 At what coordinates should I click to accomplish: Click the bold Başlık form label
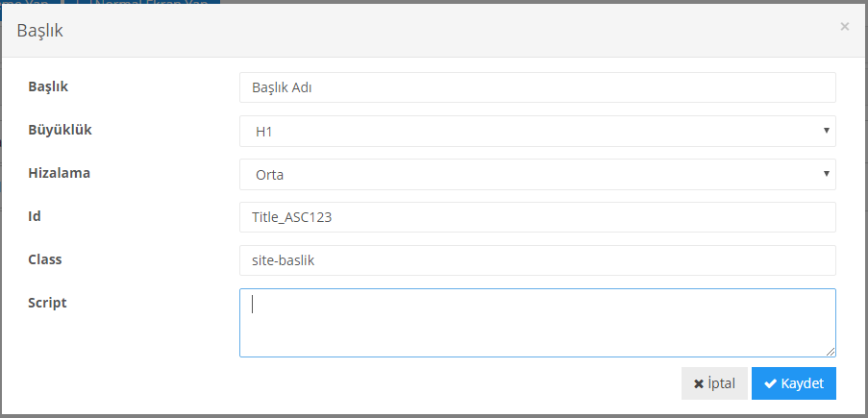pos(49,86)
